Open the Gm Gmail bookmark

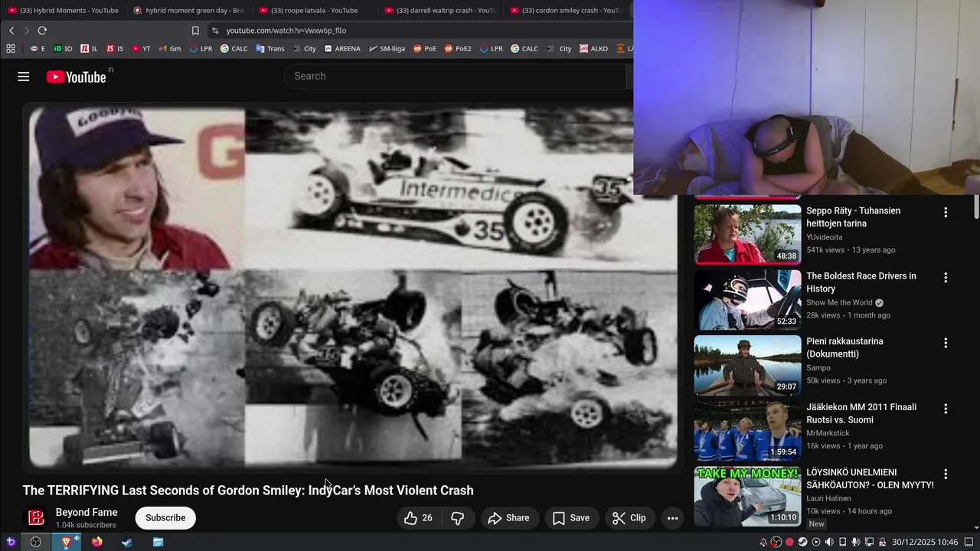[170, 48]
